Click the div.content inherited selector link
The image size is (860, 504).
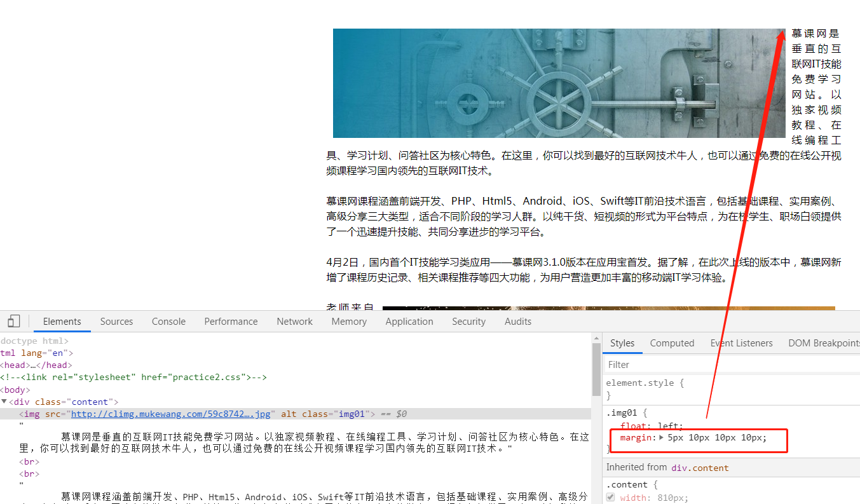point(700,468)
